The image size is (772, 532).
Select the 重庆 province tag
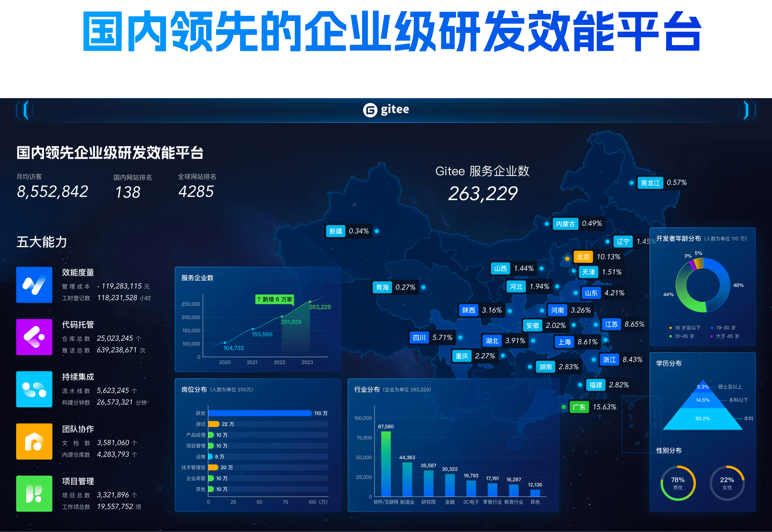point(462,356)
